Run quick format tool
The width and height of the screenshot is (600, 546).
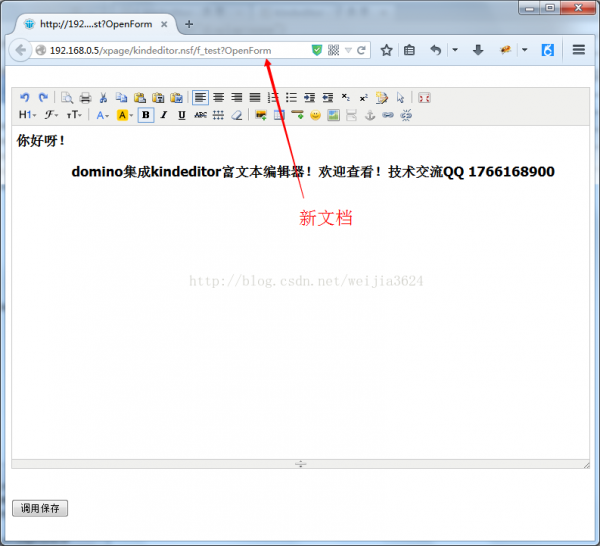(382, 98)
